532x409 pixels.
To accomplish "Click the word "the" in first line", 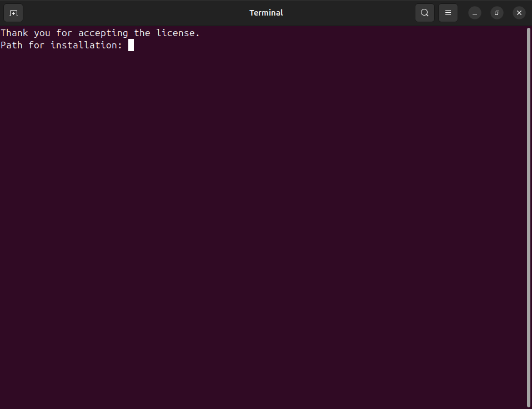I will click(x=142, y=33).
